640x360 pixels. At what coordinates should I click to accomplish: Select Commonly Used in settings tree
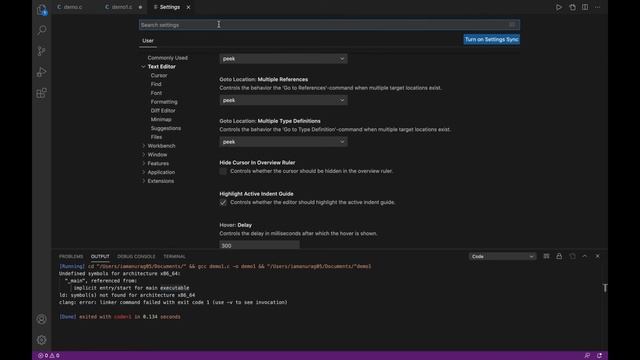coord(167,58)
